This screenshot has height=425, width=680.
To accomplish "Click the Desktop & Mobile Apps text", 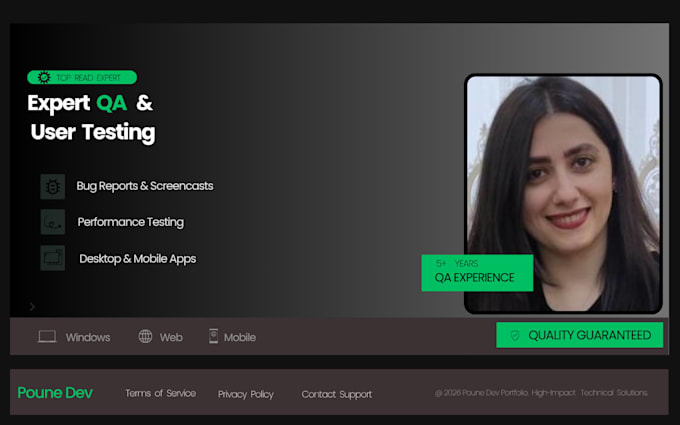I will (137, 259).
